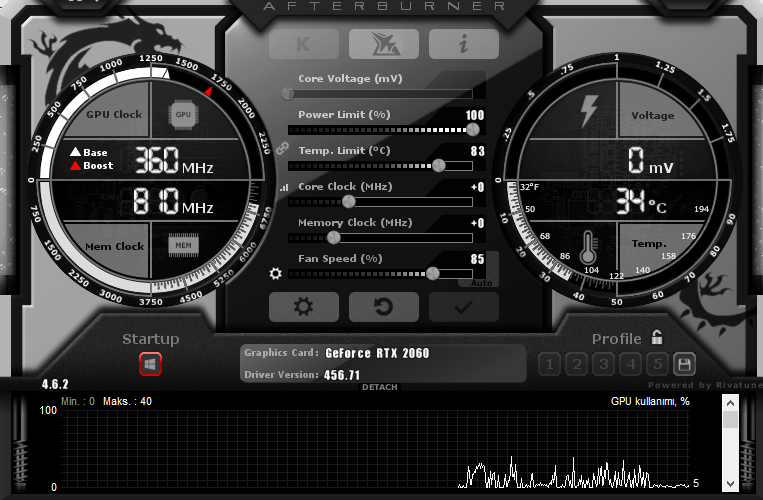Image resolution: width=763 pixels, height=500 pixels.
Task: Click the Power Limit slider handle
Action: (x=472, y=129)
